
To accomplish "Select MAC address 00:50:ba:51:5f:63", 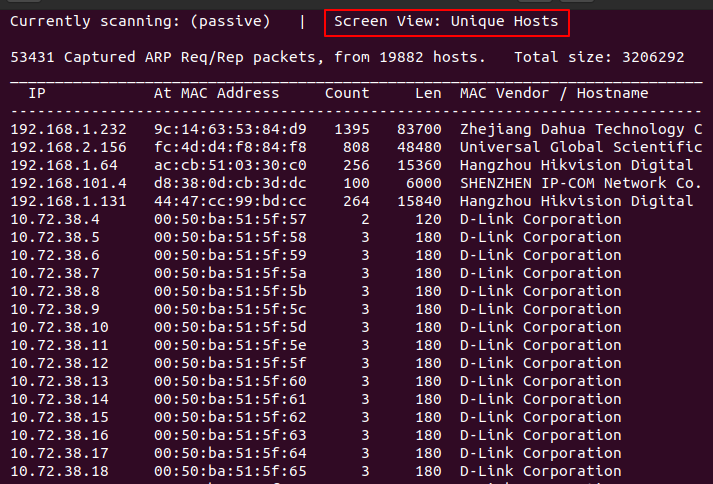I will pyautogui.click(x=230, y=435).
